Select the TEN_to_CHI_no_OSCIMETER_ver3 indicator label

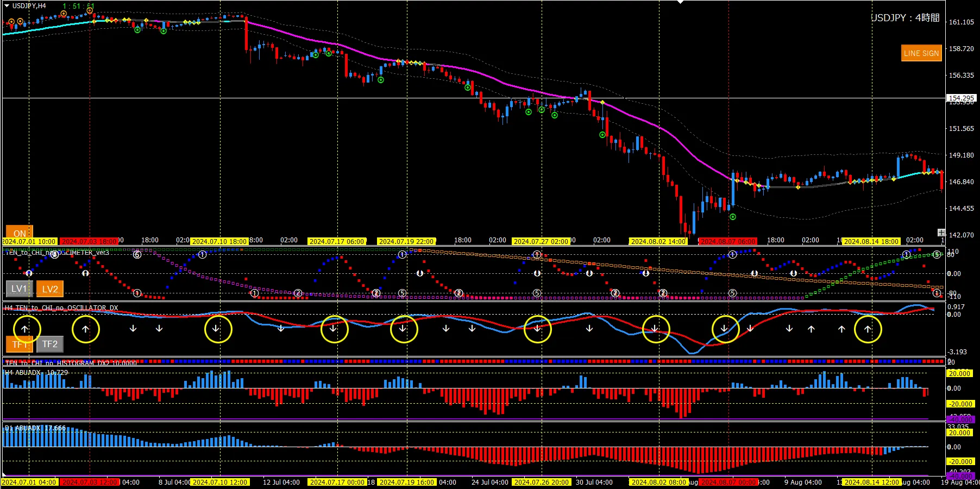[x=56, y=253]
